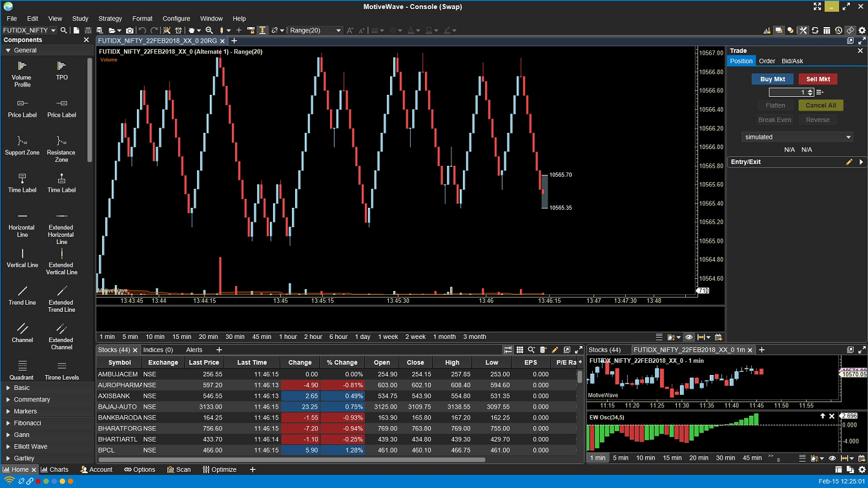
Task: Expand the Entry/Exit arrow in Trade panel
Action: coord(861,162)
